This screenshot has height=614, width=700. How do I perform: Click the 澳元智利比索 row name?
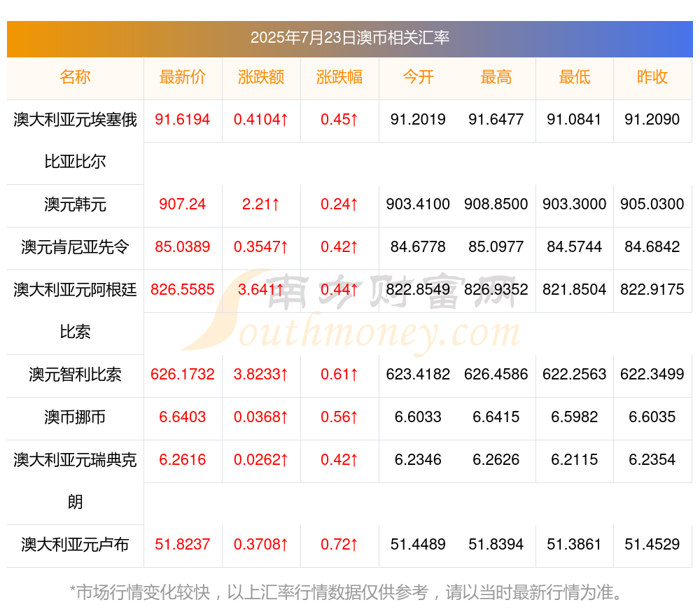tap(75, 374)
